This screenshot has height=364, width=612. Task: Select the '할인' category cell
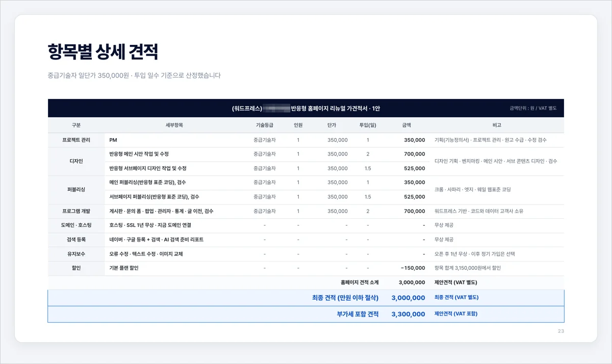(x=76, y=268)
